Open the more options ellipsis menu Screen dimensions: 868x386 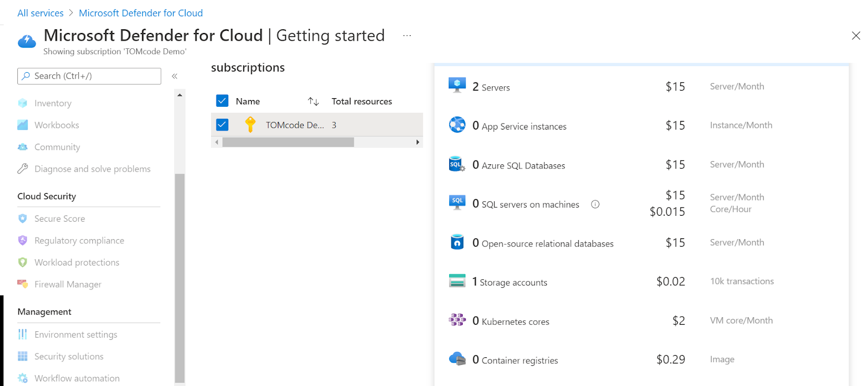(x=407, y=36)
